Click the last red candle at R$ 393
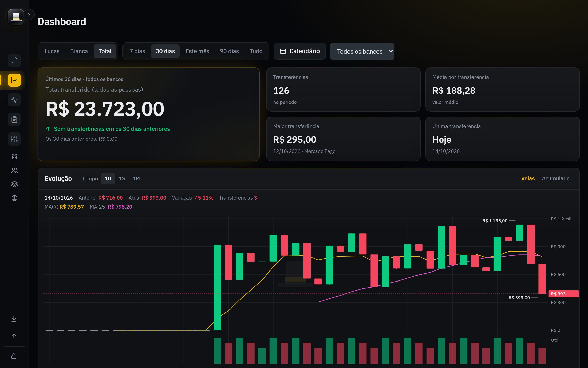The width and height of the screenshot is (588, 368). pos(542,279)
